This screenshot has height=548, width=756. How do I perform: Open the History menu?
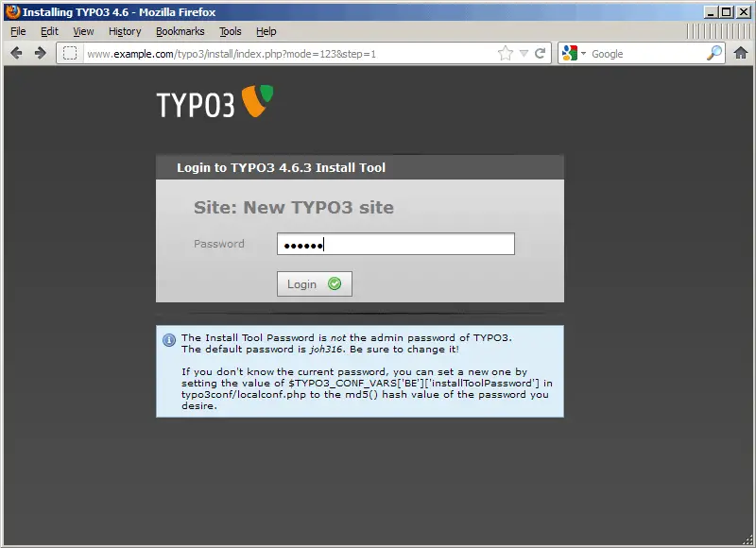125,31
